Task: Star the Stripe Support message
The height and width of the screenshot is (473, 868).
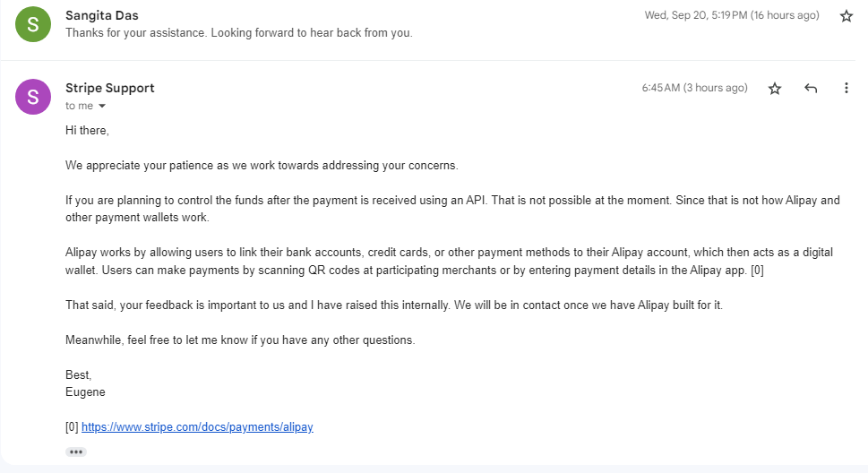Action: [x=775, y=88]
